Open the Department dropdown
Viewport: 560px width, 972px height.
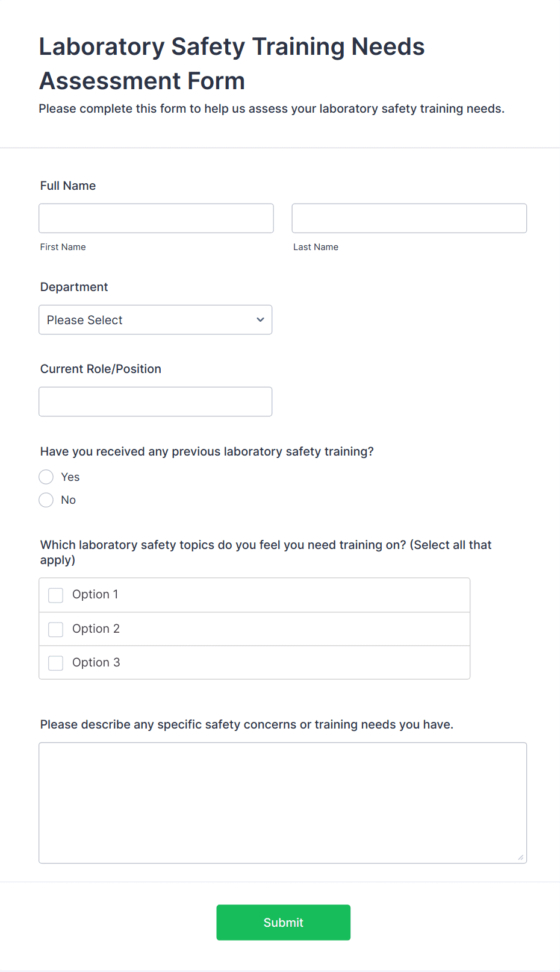tap(155, 319)
